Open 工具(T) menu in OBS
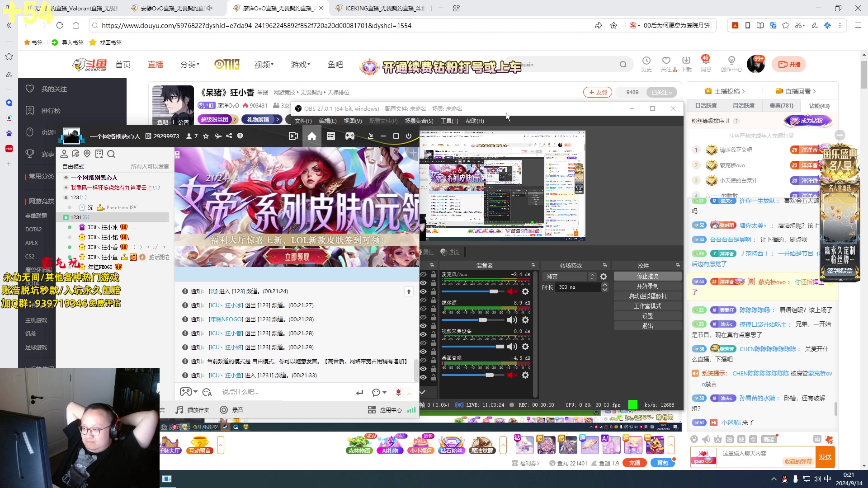The image size is (868, 488). pyautogui.click(x=449, y=121)
